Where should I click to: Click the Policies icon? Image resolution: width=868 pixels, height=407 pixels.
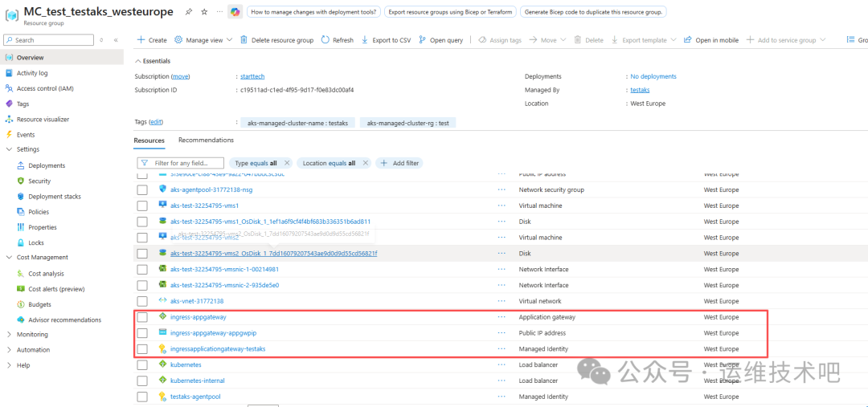click(21, 212)
